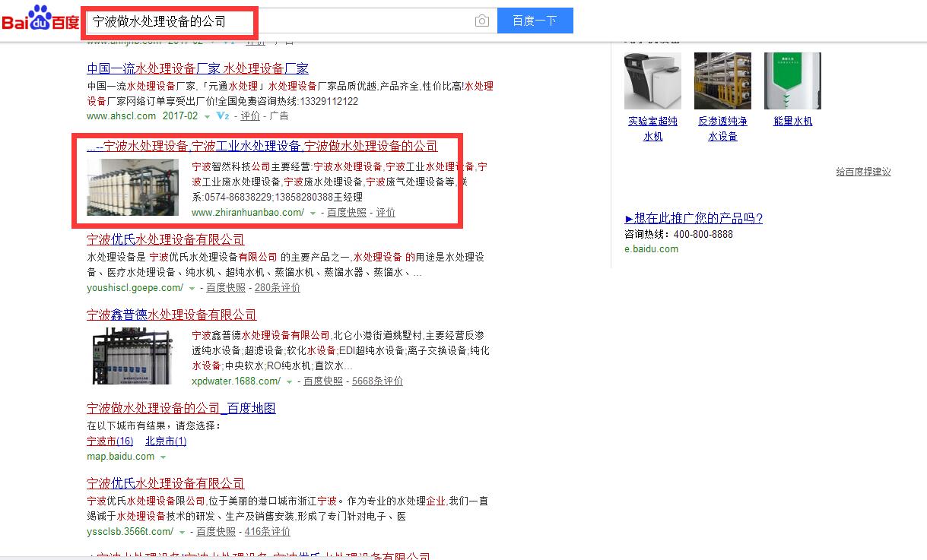Open 能量水机 text link

click(x=792, y=122)
